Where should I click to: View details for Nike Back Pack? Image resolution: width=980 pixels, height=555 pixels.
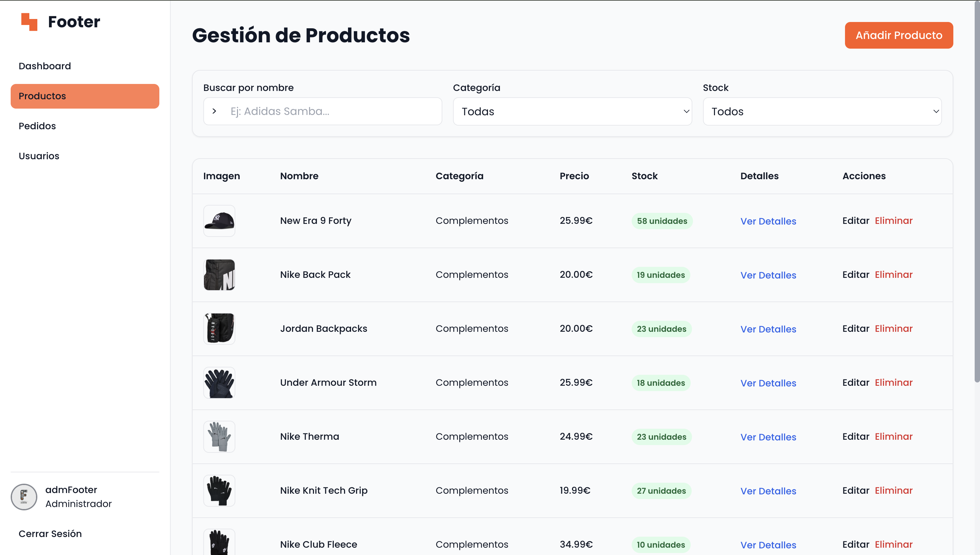[x=768, y=275]
